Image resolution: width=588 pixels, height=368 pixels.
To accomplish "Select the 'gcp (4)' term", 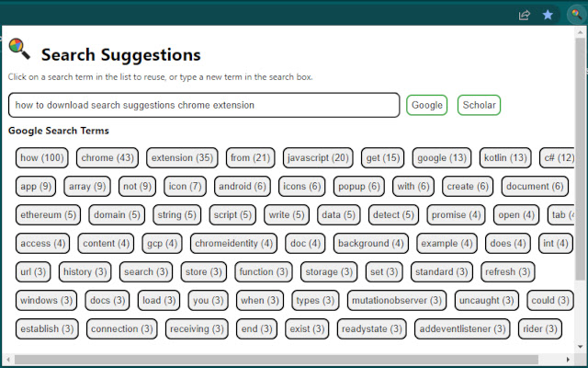I will (x=162, y=243).
